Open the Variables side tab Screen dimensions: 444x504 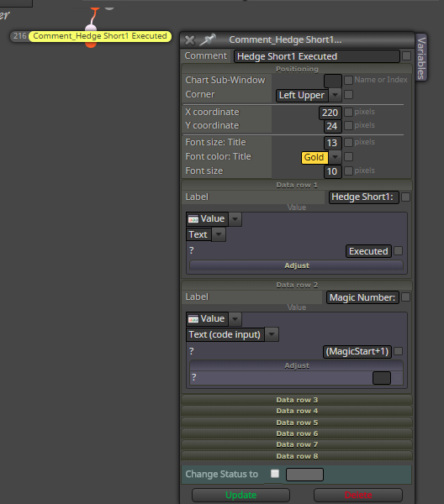coord(421,57)
